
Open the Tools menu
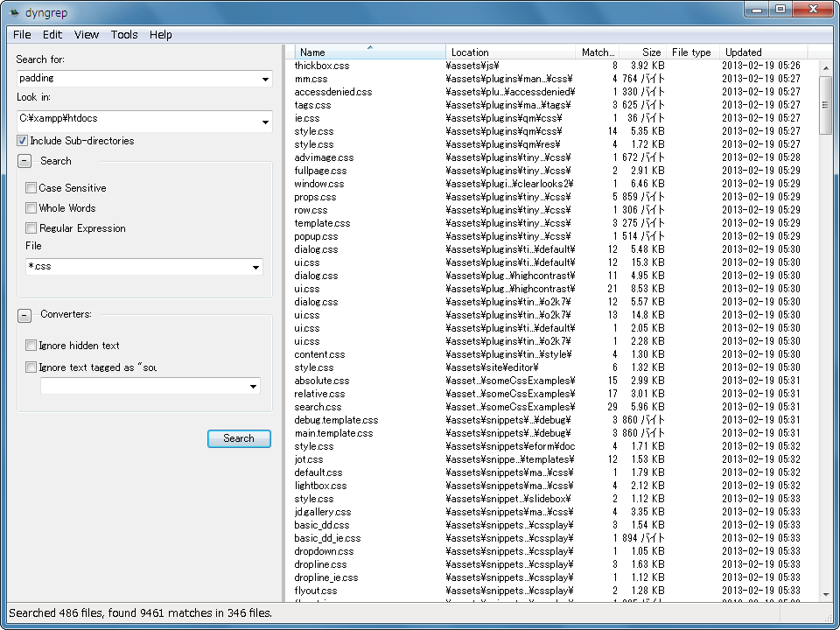124,35
